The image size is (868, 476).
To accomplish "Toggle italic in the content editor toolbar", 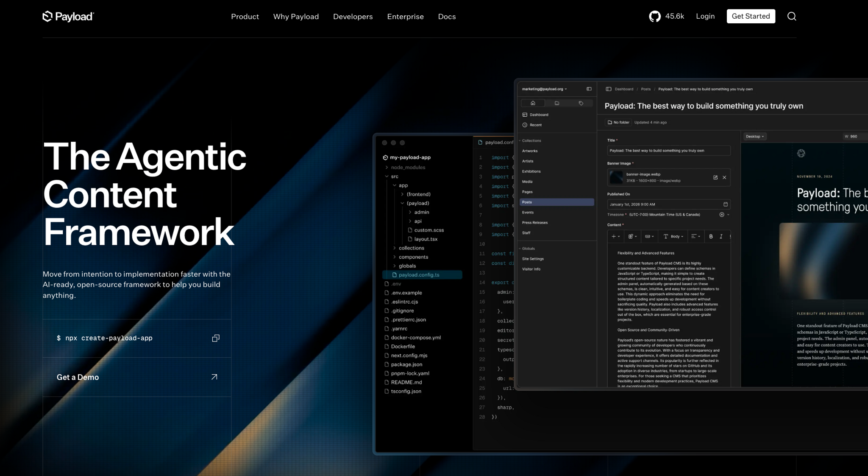I will [721, 237].
